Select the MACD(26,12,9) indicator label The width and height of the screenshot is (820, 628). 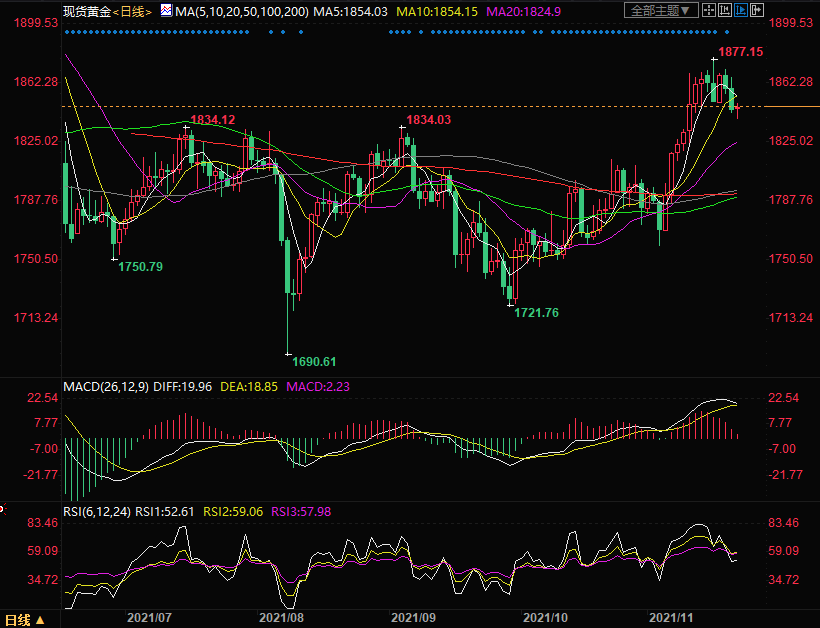(106, 386)
